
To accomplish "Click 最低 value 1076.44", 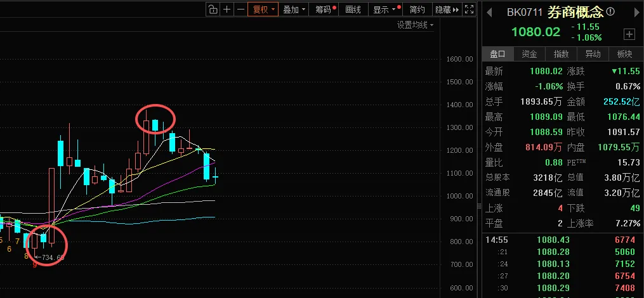I will point(624,117).
